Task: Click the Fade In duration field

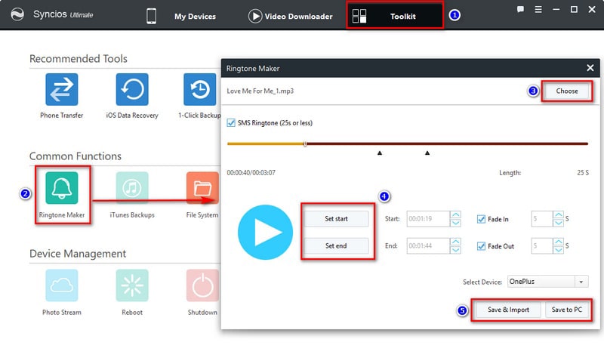Action: [541, 219]
